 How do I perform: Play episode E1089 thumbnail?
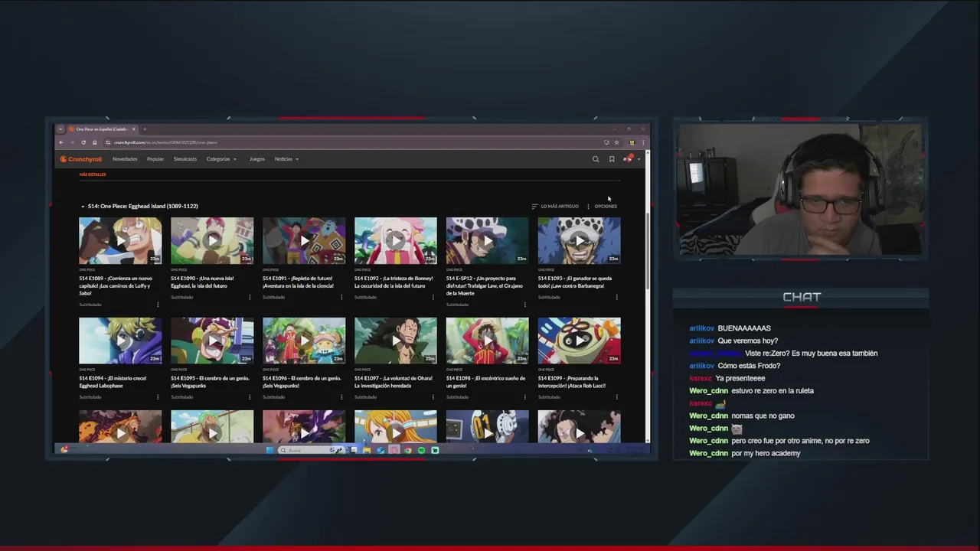[120, 240]
